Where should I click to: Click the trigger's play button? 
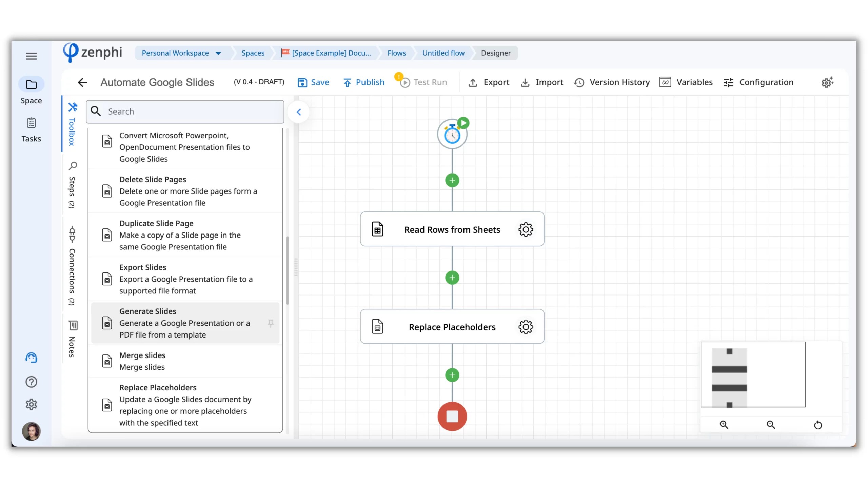463,123
